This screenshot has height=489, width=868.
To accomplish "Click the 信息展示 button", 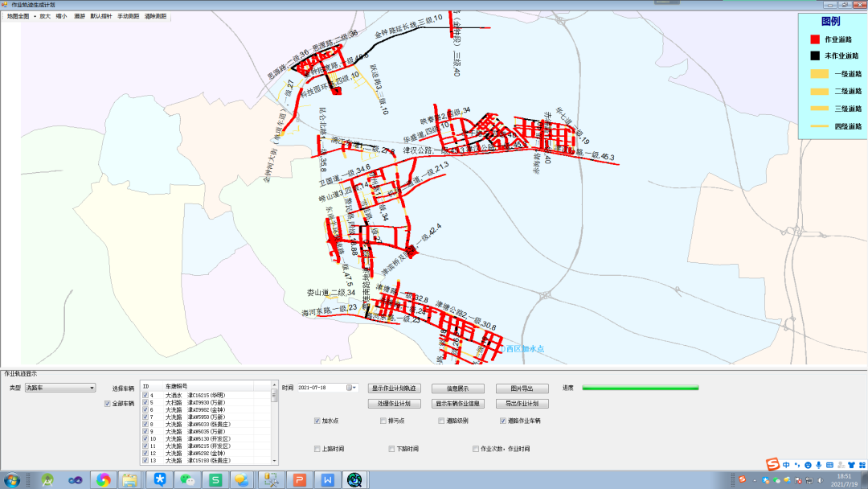I will [x=458, y=388].
